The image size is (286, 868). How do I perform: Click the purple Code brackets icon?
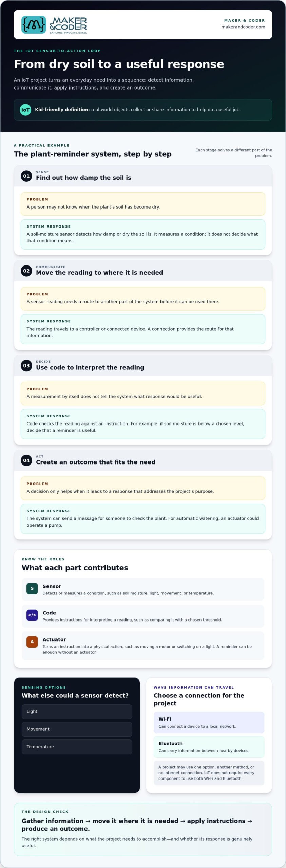tap(32, 615)
